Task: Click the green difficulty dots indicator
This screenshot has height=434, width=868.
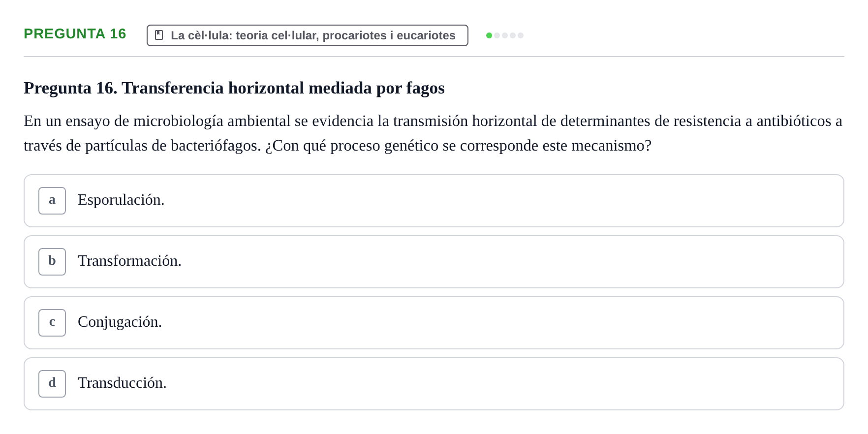Action: click(x=505, y=35)
